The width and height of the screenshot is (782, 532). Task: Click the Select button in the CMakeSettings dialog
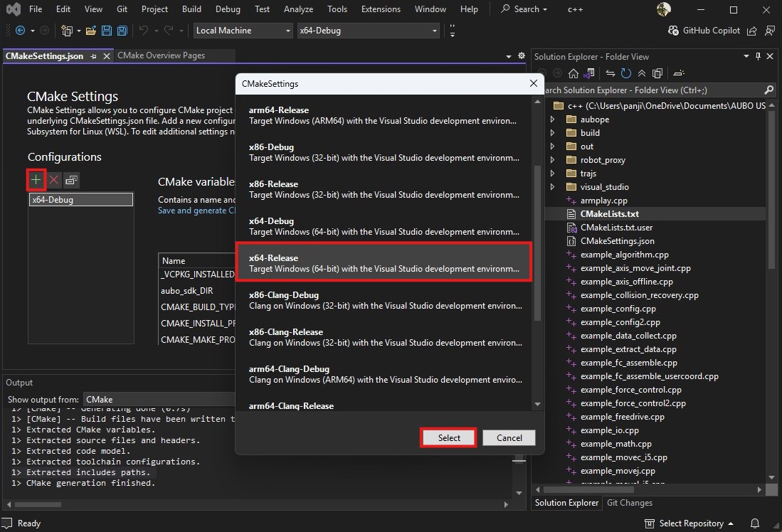pyautogui.click(x=449, y=438)
